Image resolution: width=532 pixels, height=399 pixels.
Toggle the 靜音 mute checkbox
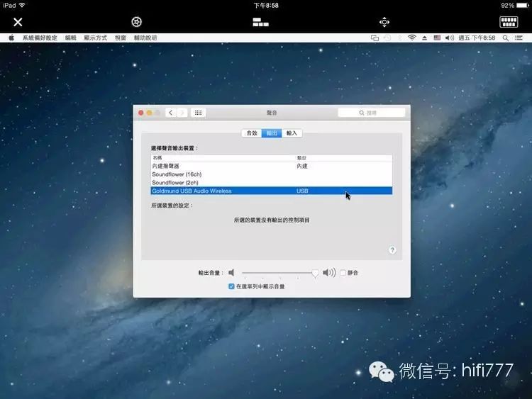click(343, 273)
